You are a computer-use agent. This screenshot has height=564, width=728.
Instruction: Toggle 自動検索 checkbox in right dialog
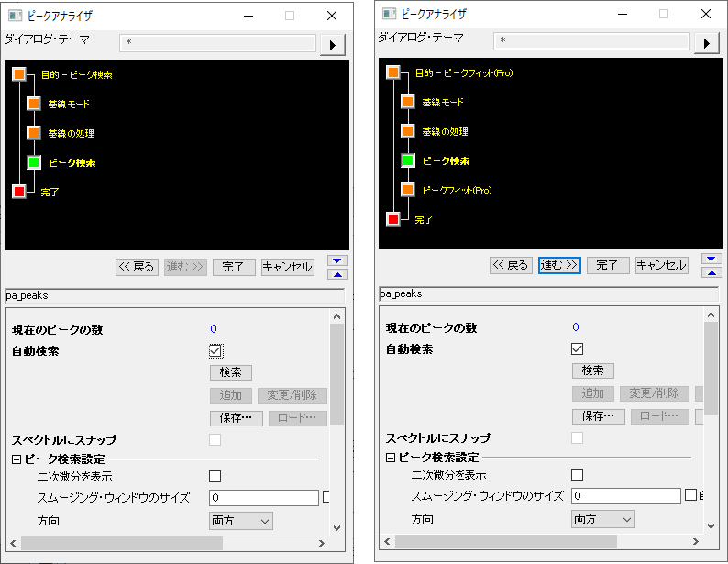pyautogui.click(x=577, y=349)
